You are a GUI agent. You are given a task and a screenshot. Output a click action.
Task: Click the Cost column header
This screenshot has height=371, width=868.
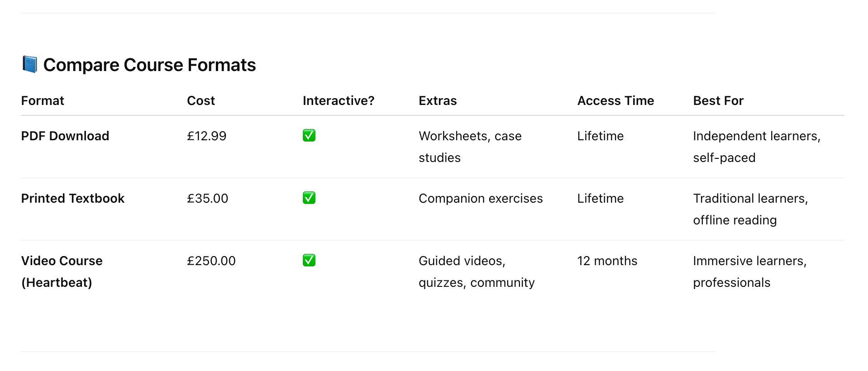201,100
